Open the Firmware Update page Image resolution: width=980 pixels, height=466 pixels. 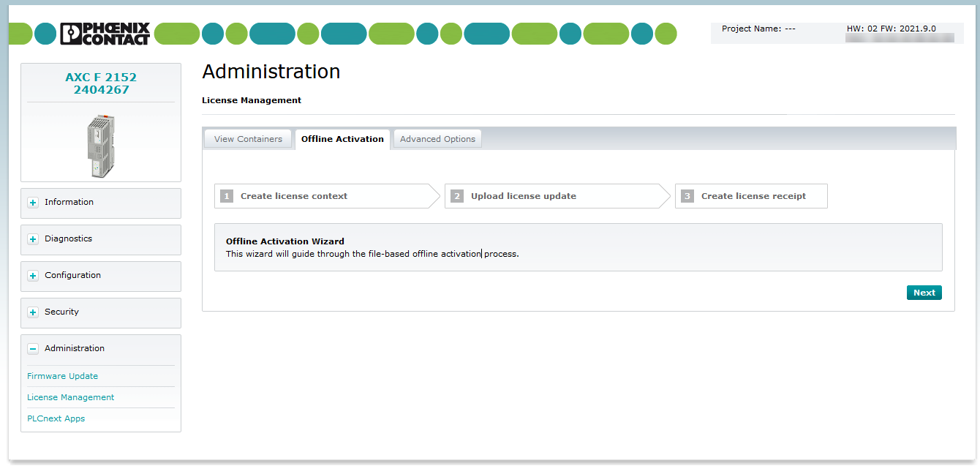click(x=62, y=376)
